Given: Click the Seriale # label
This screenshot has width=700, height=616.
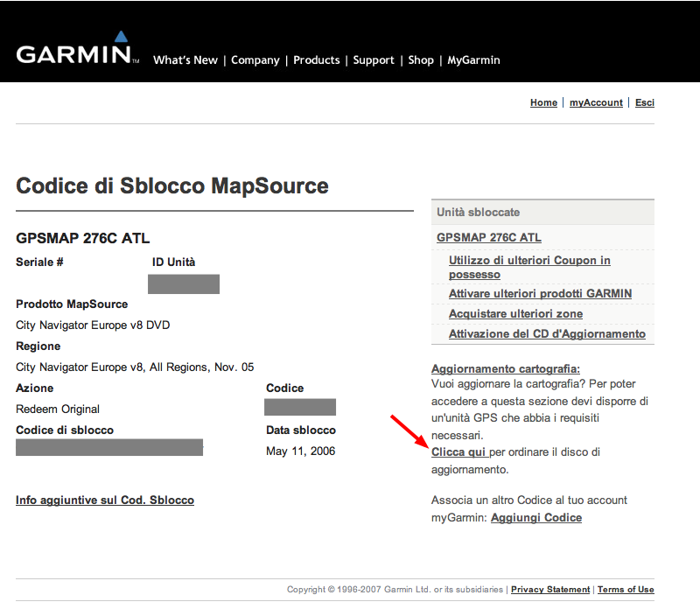Looking at the screenshot, I should [39, 262].
